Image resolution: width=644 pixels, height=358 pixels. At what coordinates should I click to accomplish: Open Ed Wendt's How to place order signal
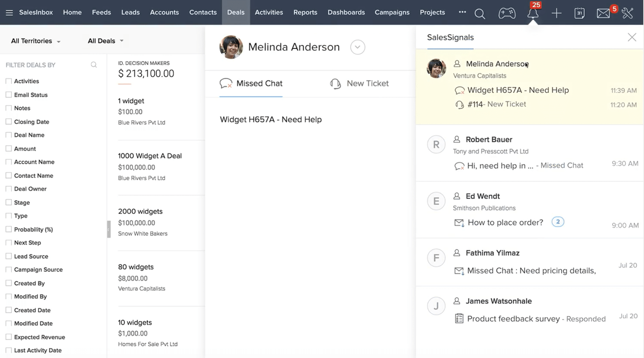pyautogui.click(x=505, y=223)
